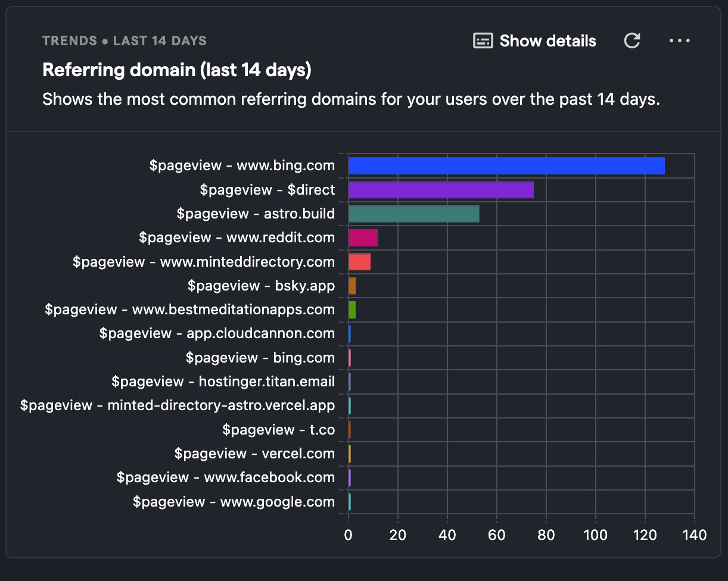Select the '$pageview - app.cloudcannon.com' label
The image size is (728, 581).
tap(217, 333)
